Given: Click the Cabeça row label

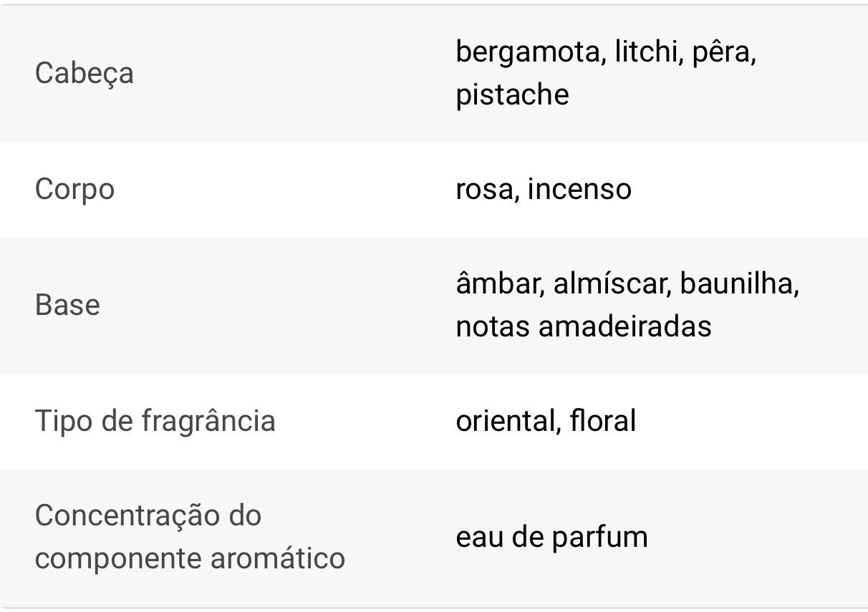Looking at the screenshot, I should tap(84, 73).
